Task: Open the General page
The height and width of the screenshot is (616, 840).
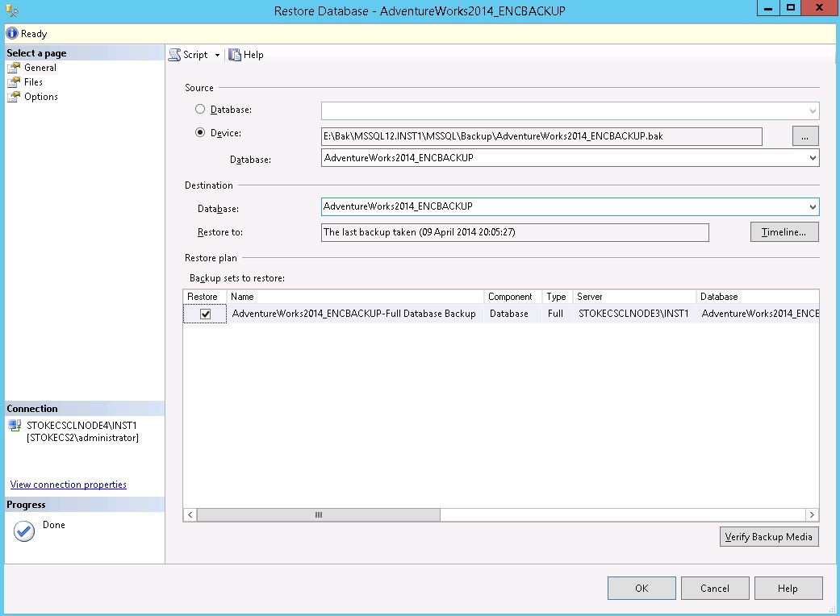Action: pos(40,68)
